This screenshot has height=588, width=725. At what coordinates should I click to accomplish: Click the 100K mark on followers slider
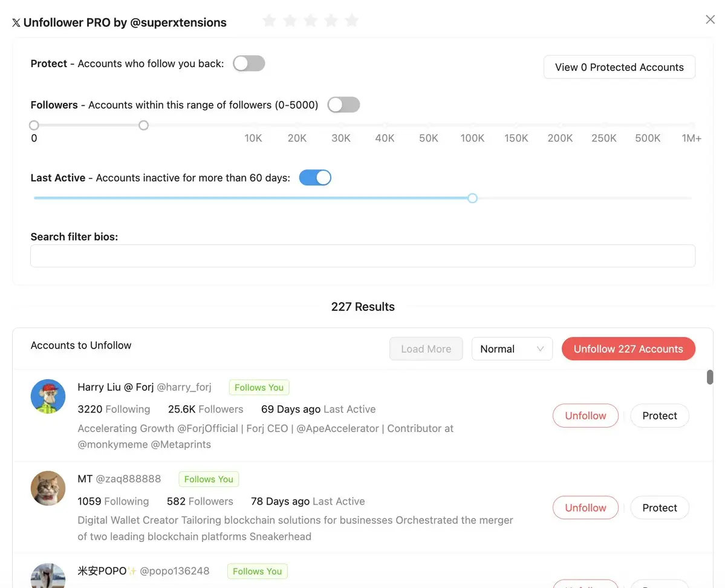tap(472, 138)
